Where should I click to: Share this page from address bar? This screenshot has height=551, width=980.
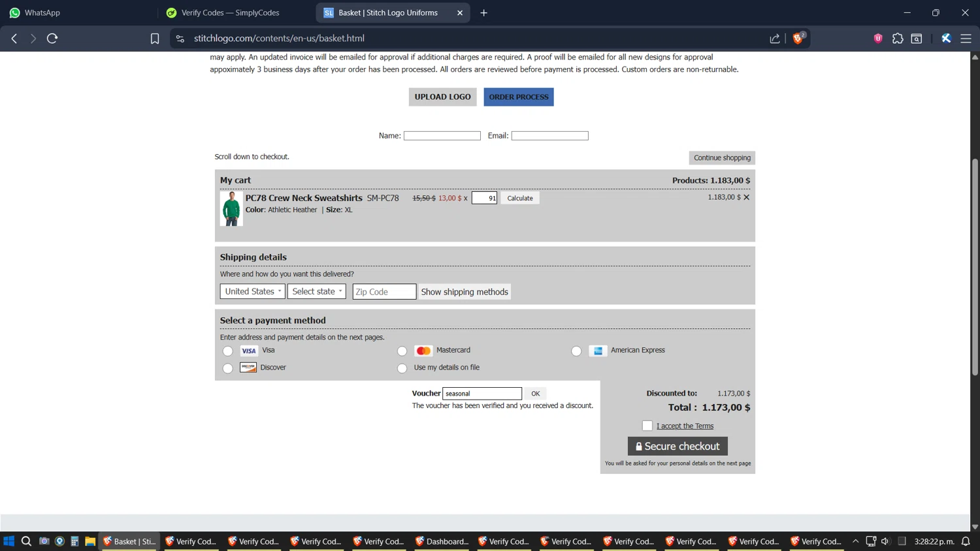775,39
